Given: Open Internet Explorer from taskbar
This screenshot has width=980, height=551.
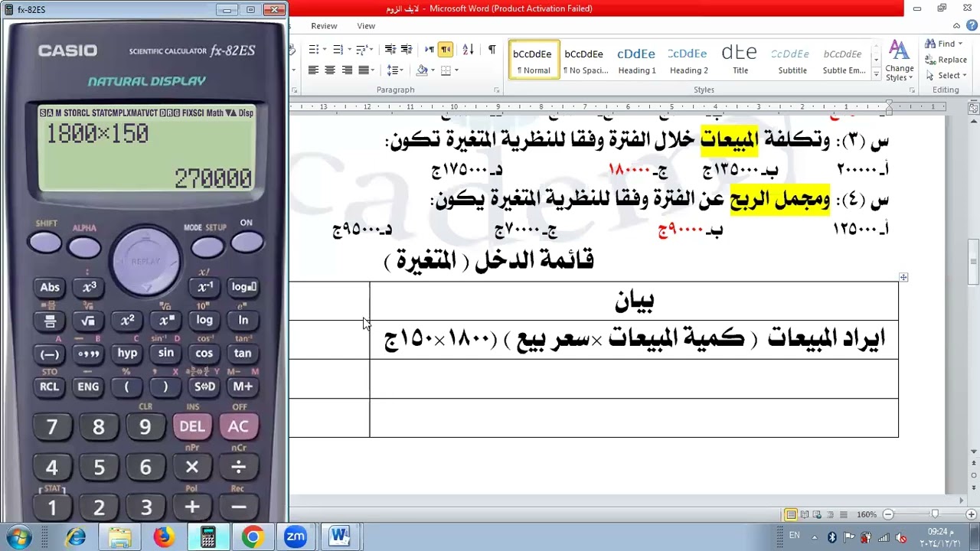Looking at the screenshot, I should click(76, 536).
